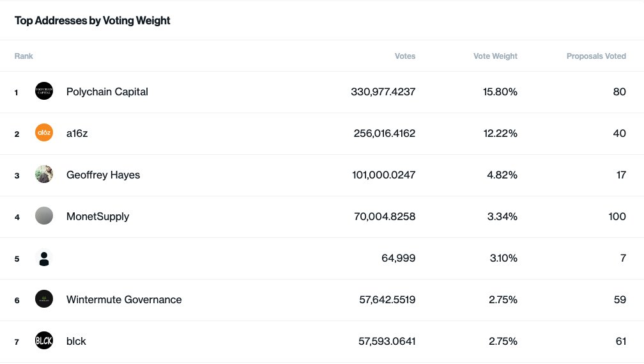644x364 pixels.
Task: Click the Vote Weight column header
Action: tap(495, 56)
